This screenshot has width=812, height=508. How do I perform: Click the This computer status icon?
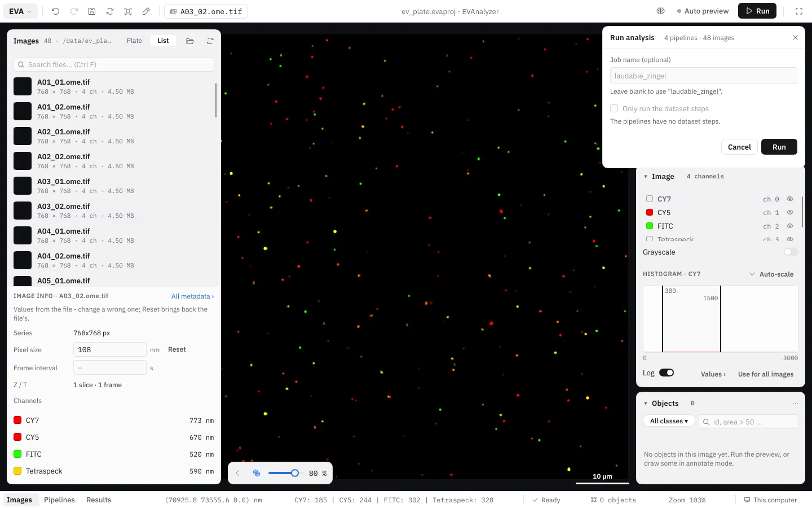pos(747,500)
